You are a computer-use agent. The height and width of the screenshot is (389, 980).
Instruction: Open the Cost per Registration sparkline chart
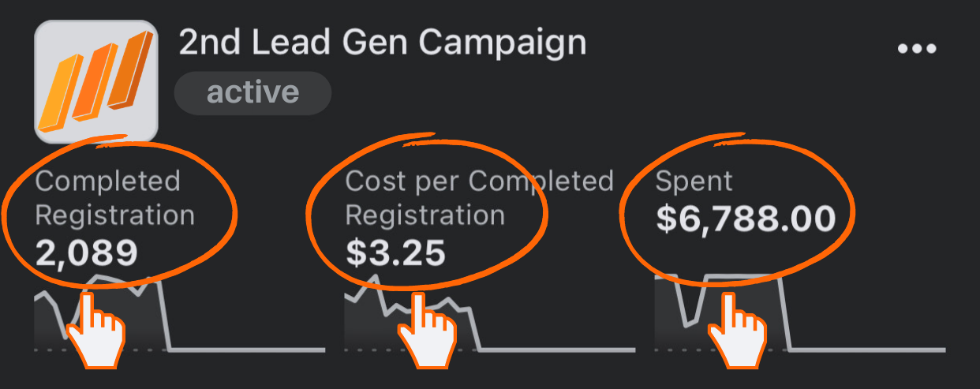point(489,313)
